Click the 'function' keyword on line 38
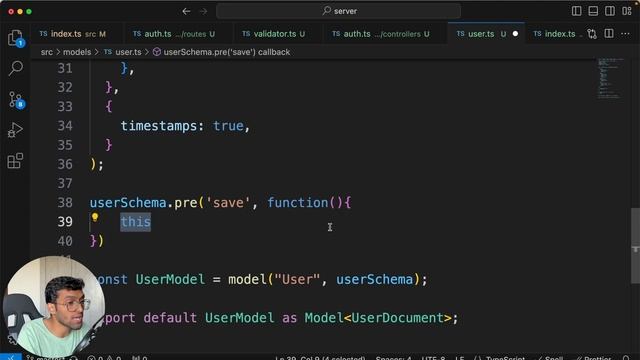The image size is (640, 360). pyautogui.click(x=298, y=202)
